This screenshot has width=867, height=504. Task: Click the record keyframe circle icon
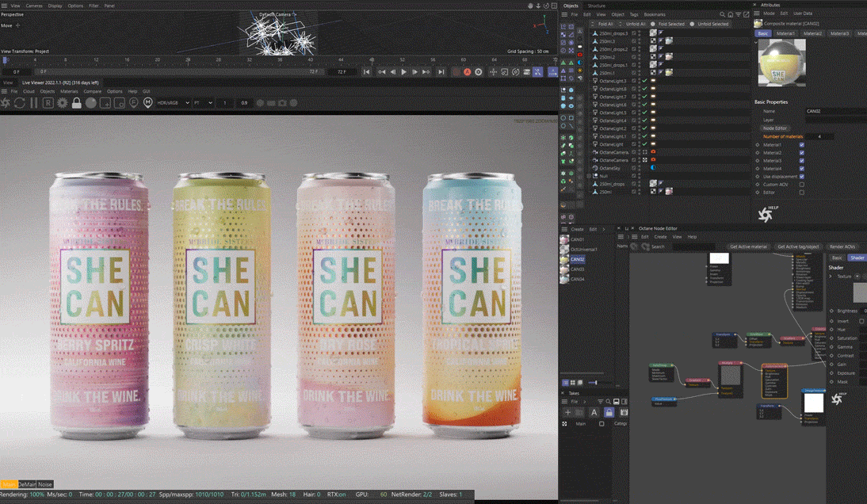point(479,72)
